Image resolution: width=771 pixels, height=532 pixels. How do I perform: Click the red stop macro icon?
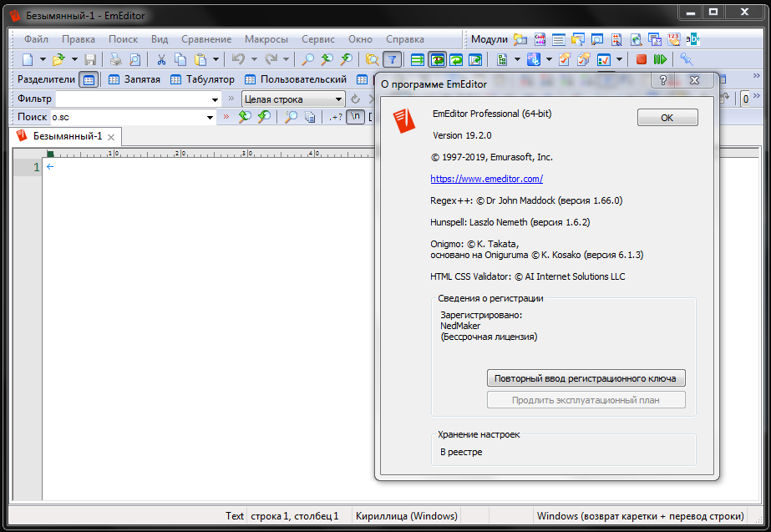[x=642, y=60]
